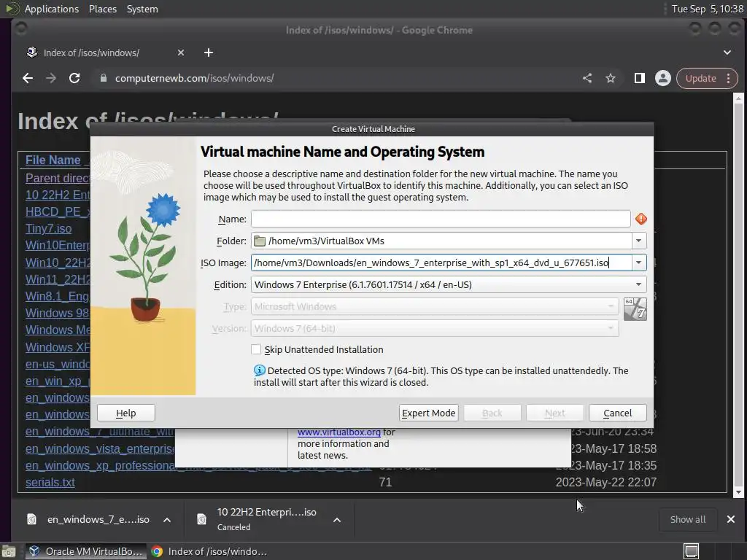Switch to Chrome Index of taskbar item
Image resolution: width=747 pixels, height=560 pixels.
click(x=209, y=551)
